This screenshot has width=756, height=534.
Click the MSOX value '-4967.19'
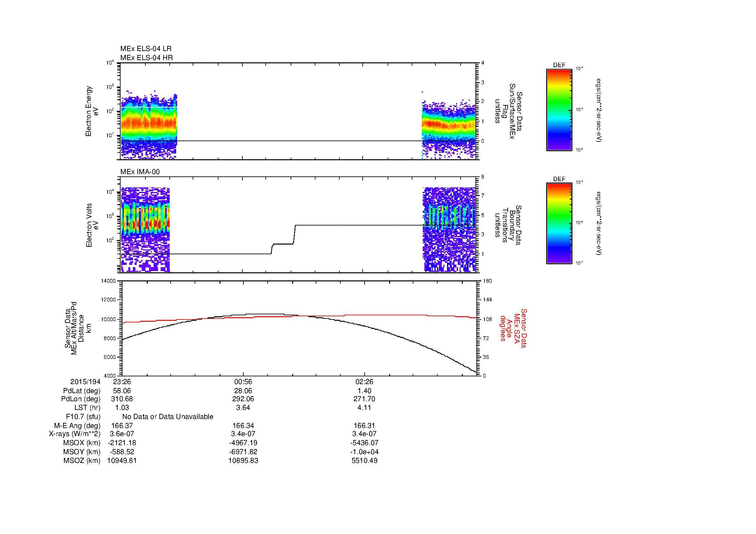(x=243, y=443)
